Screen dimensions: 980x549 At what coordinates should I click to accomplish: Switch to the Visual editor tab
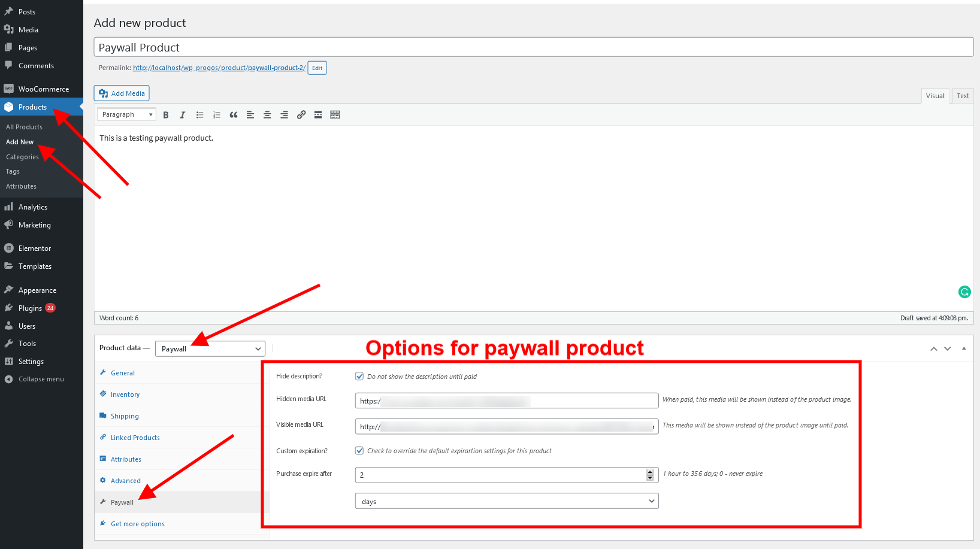click(935, 96)
